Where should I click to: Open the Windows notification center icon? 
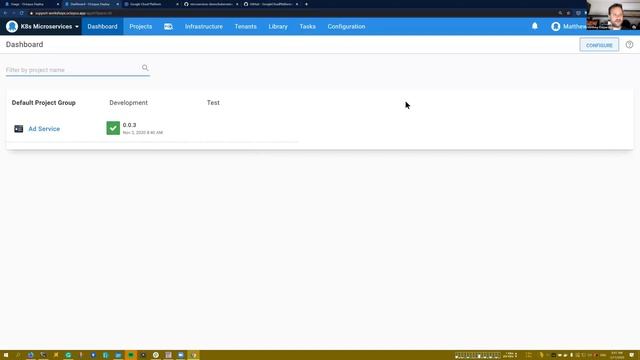click(x=632, y=355)
